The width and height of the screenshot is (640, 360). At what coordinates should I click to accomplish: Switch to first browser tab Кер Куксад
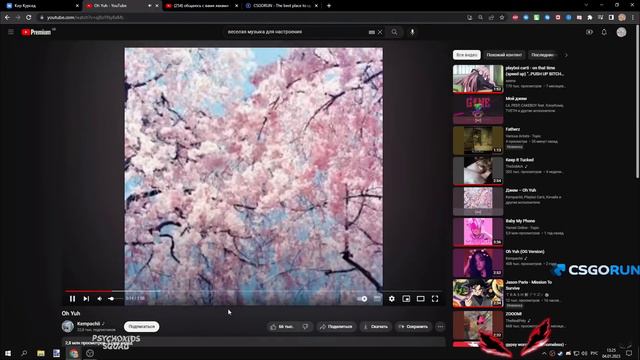pyautogui.click(x=42, y=6)
